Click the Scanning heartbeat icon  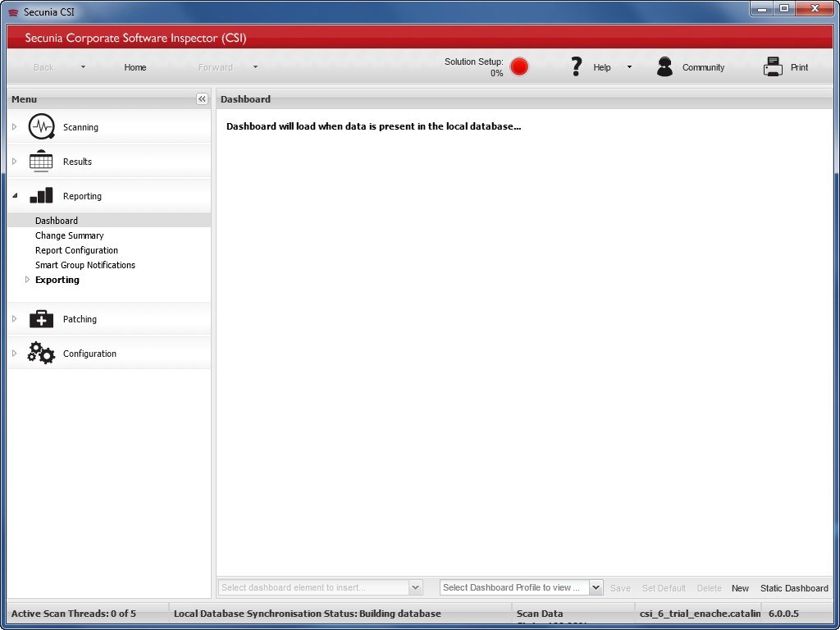[41, 127]
